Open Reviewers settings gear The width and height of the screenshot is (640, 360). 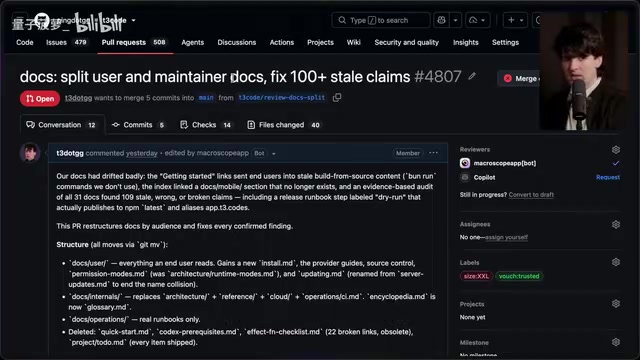(x=616, y=150)
